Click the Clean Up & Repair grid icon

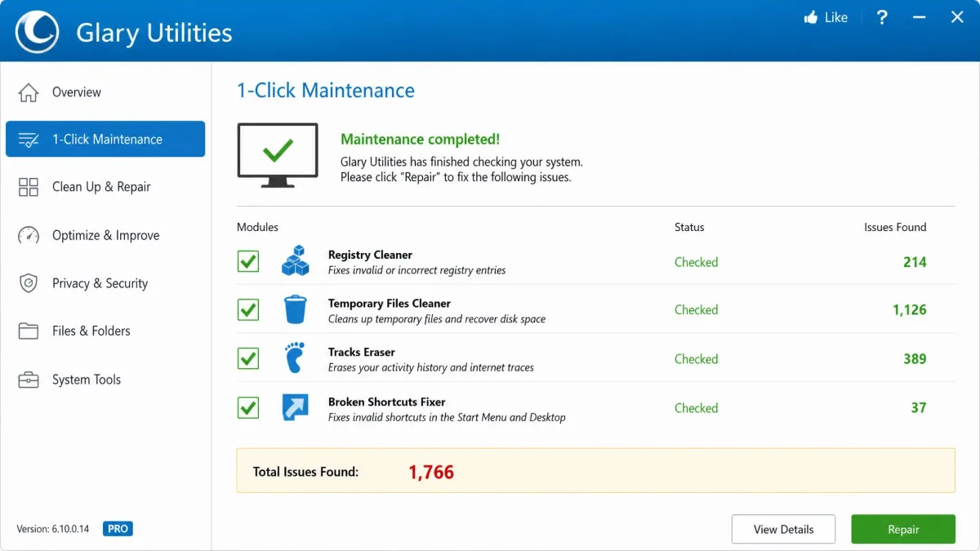[29, 187]
